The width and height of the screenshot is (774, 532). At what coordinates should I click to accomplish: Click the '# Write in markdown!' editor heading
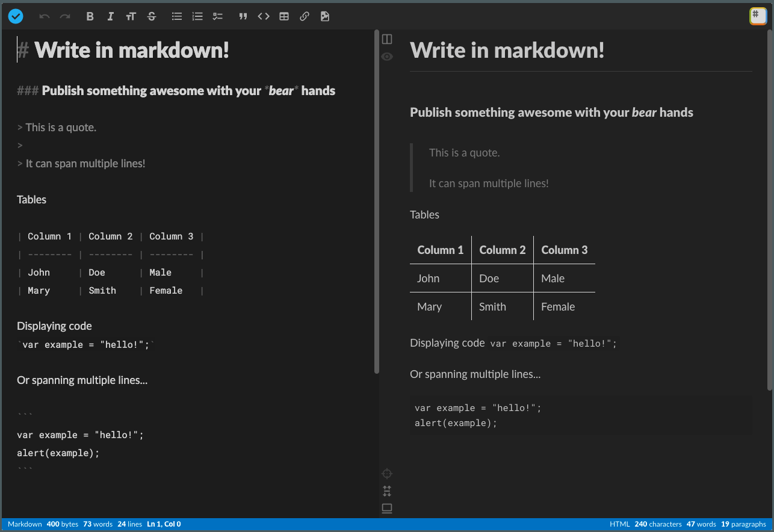pos(123,50)
